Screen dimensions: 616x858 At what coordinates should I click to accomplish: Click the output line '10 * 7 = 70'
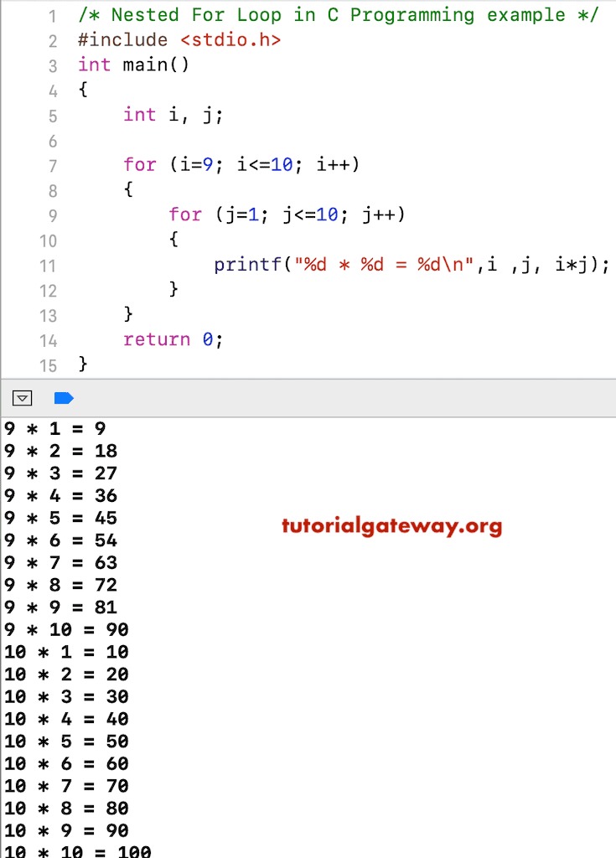pos(66,786)
